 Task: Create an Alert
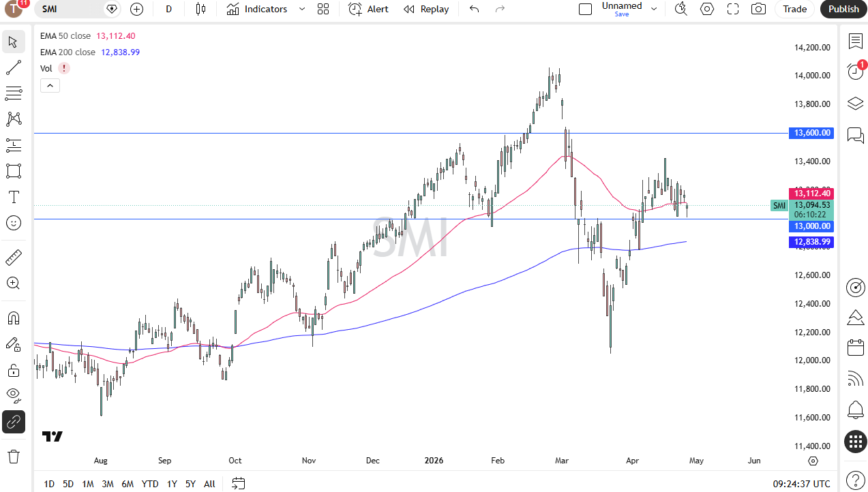[368, 9]
